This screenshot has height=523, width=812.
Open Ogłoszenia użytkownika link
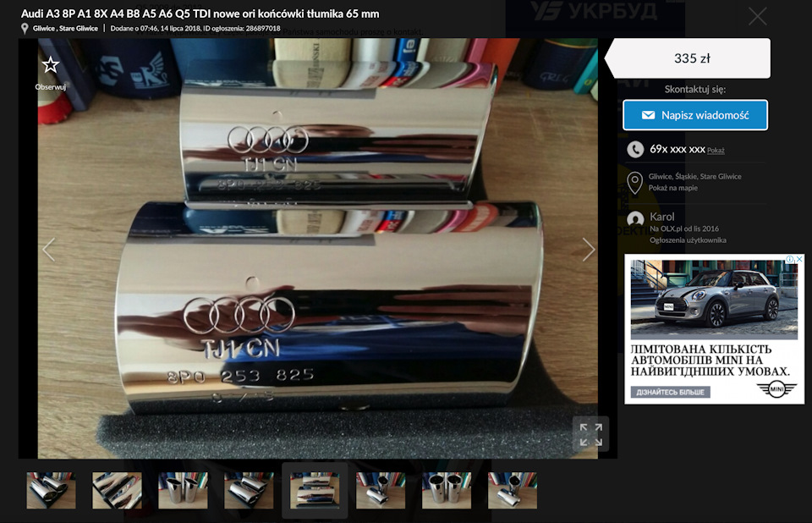tap(688, 240)
